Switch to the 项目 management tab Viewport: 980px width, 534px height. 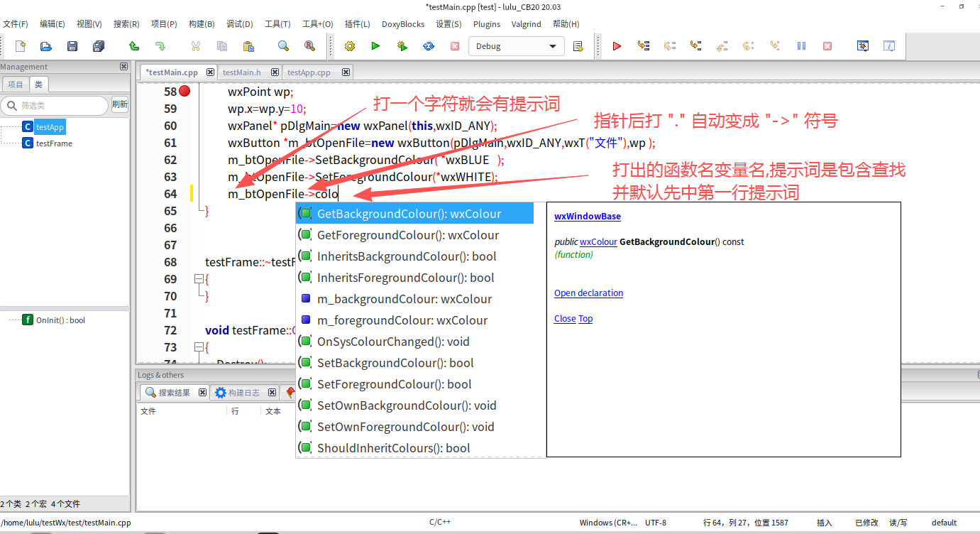(16, 85)
